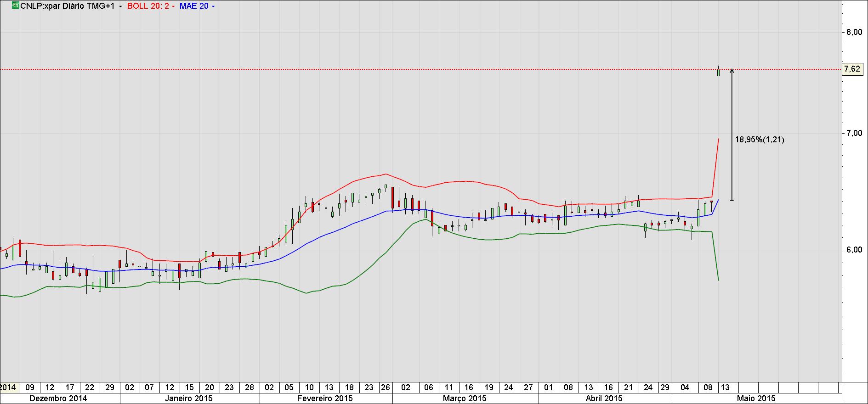The width and height of the screenshot is (868, 404).
Task: Open the MAE 20 indicator dropdown arrow
Action: point(213,6)
